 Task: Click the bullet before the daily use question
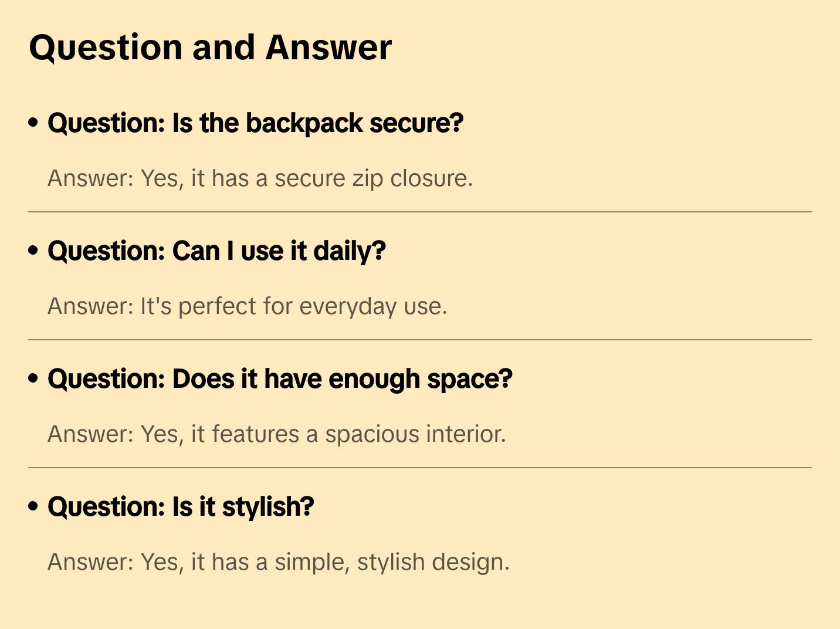(x=33, y=251)
